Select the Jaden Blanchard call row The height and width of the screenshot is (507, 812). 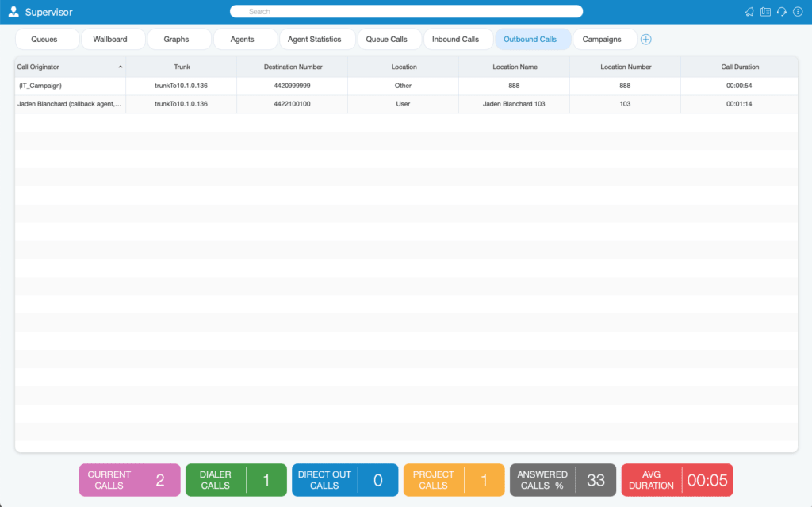coord(407,104)
